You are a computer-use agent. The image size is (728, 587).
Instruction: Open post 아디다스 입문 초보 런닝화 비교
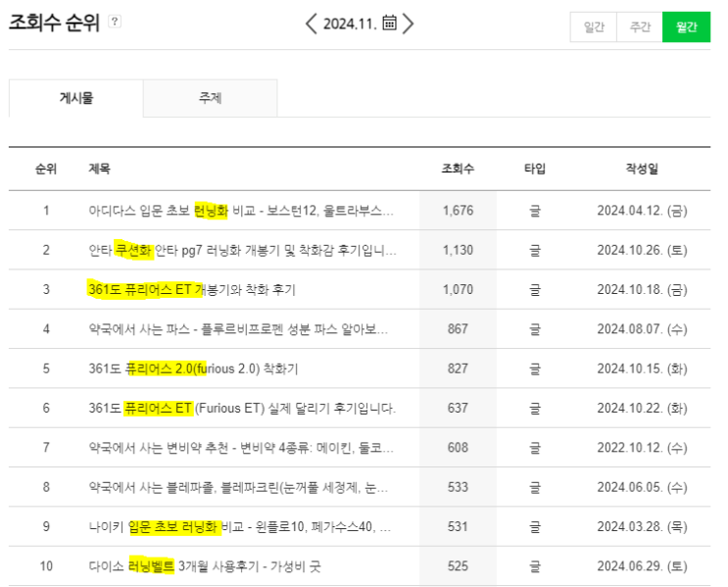click(241, 211)
